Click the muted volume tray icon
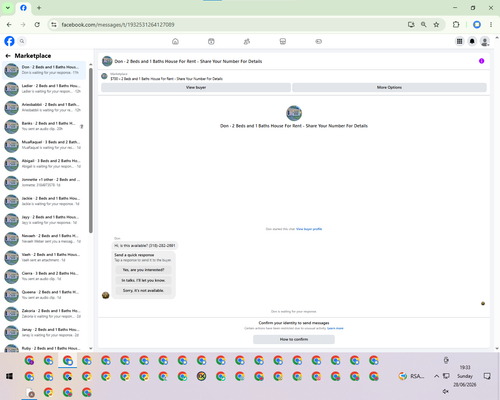The image size is (500, 400). click(x=446, y=391)
